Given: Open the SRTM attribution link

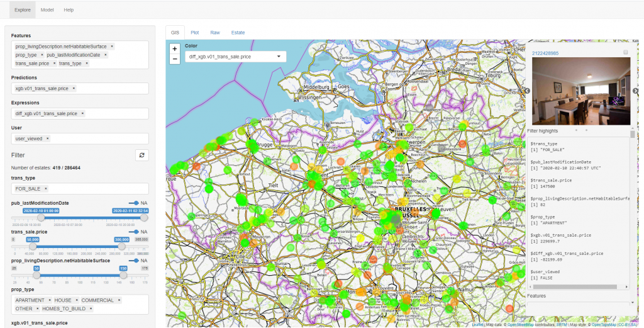Looking at the screenshot, I should [x=562, y=325].
